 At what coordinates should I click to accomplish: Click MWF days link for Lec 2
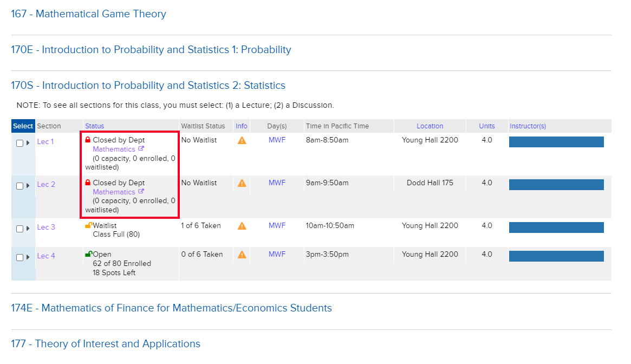pyautogui.click(x=277, y=183)
